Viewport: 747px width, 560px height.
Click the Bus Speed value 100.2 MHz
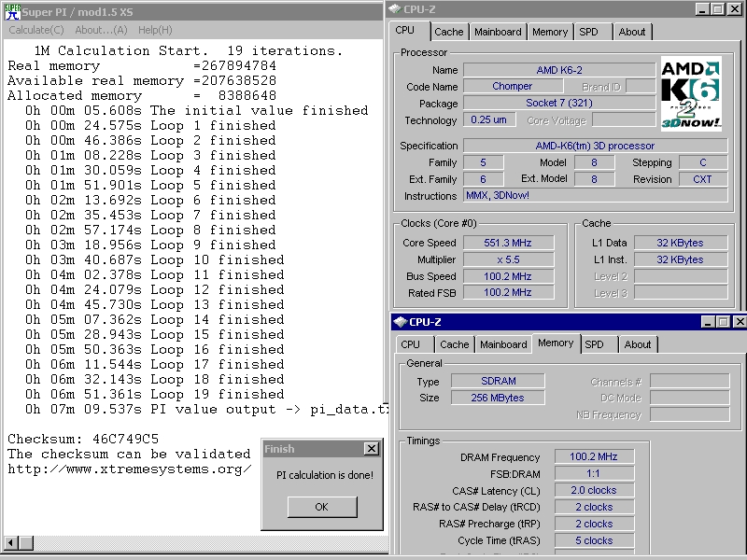pyautogui.click(x=508, y=276)
